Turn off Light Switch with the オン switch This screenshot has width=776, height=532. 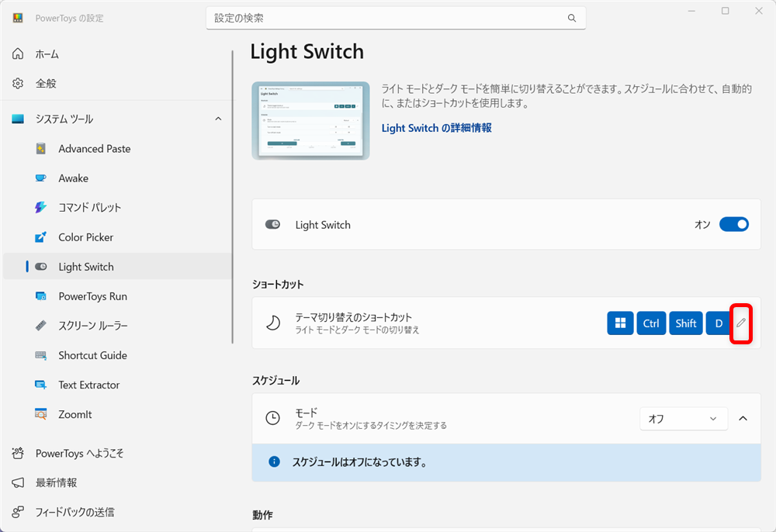[733, 223]
